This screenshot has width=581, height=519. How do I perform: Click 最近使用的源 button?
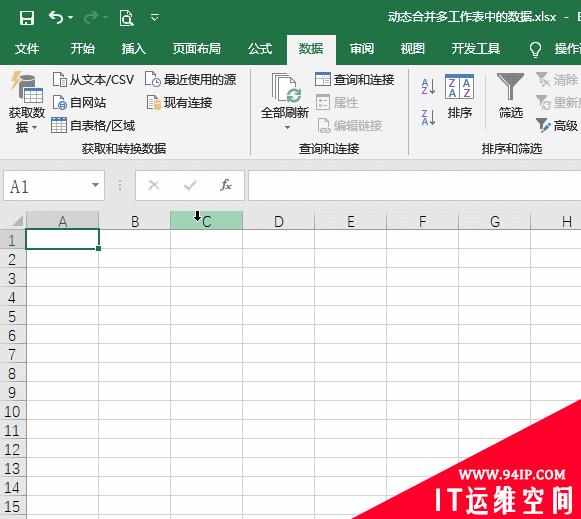point(190,80)
